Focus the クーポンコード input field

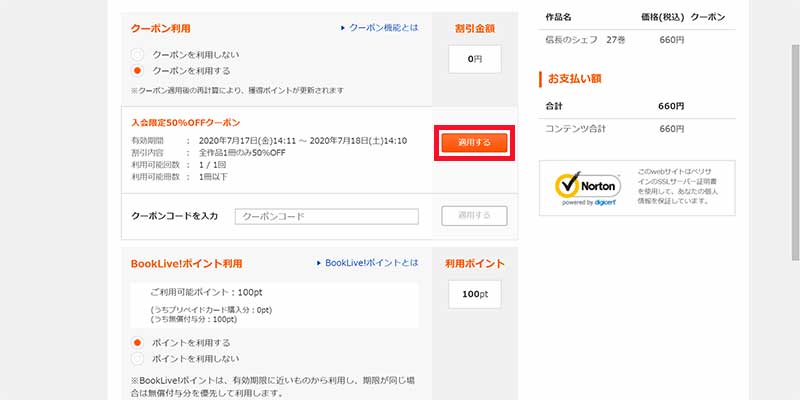pyautogui.click(x=326, y=216)
